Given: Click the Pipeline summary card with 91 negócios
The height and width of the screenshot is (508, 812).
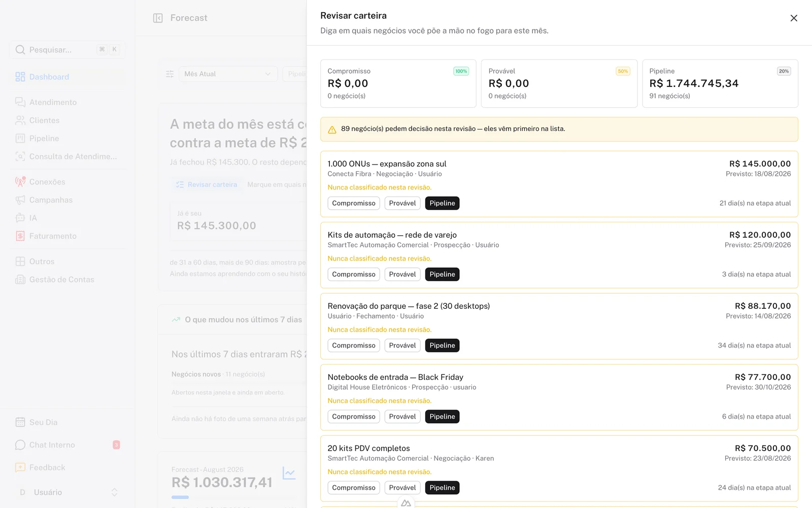Looking at the screenshot, I should point(720,84).
